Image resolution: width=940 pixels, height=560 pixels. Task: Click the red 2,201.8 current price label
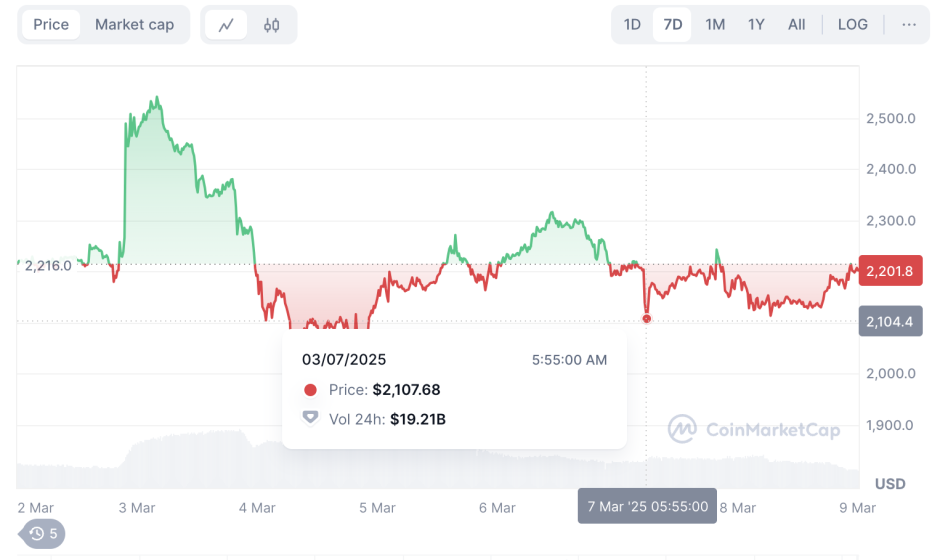pyautogui.click(x=889, y=271)
